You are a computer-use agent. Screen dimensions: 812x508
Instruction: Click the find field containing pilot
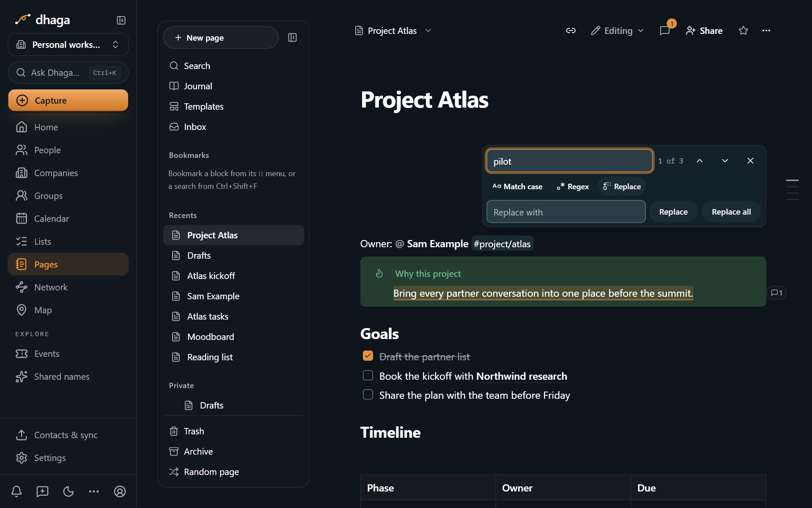click(x=570, y=161)
